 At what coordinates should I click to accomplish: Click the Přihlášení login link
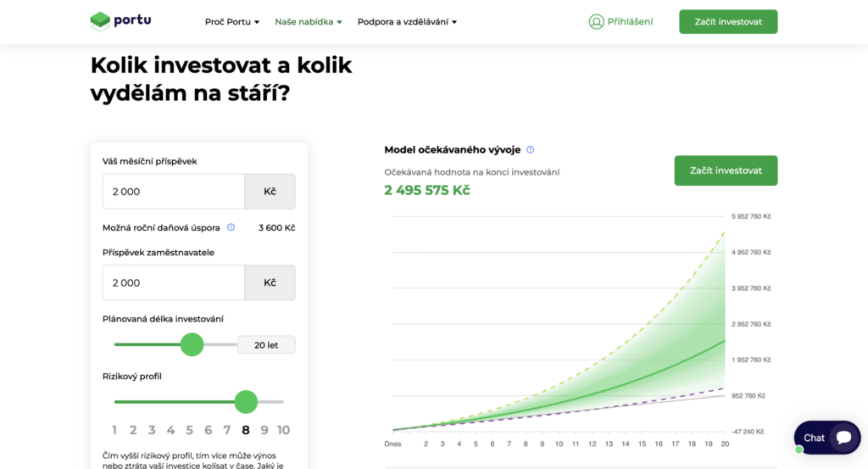(x=630, y=22)
